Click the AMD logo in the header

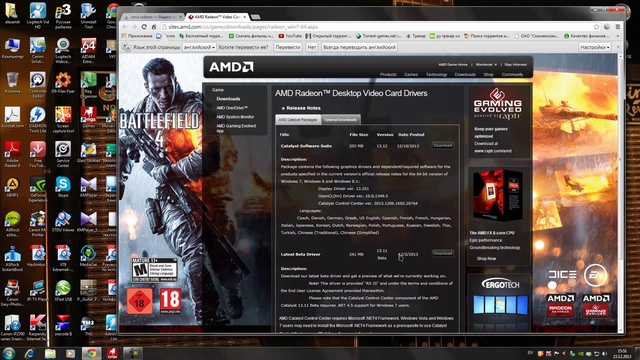point(231,67)
